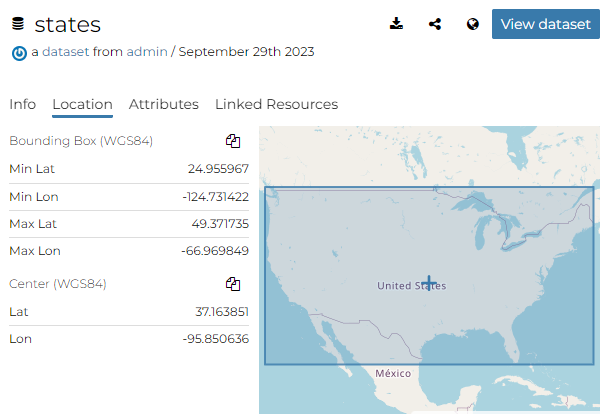Copy the Center coordinates
Image resolution: width=607 pixels, height=414 pixels.
click(x=232, y=284)
